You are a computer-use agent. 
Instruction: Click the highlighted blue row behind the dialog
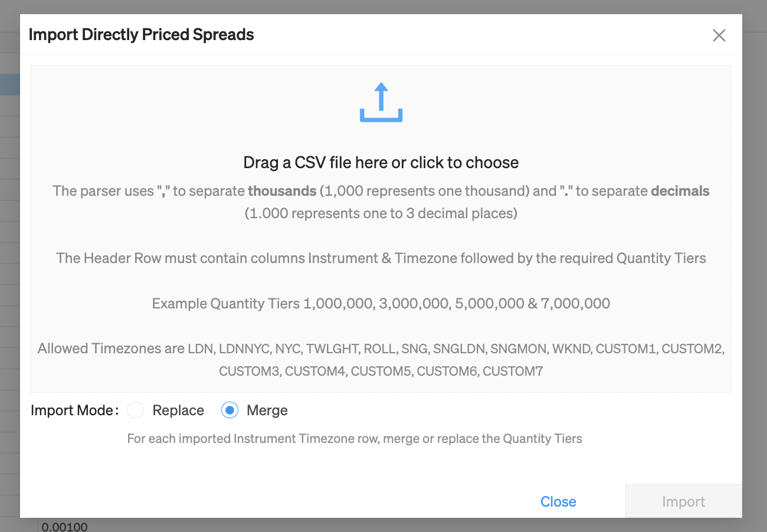click(x=10, y=85)
